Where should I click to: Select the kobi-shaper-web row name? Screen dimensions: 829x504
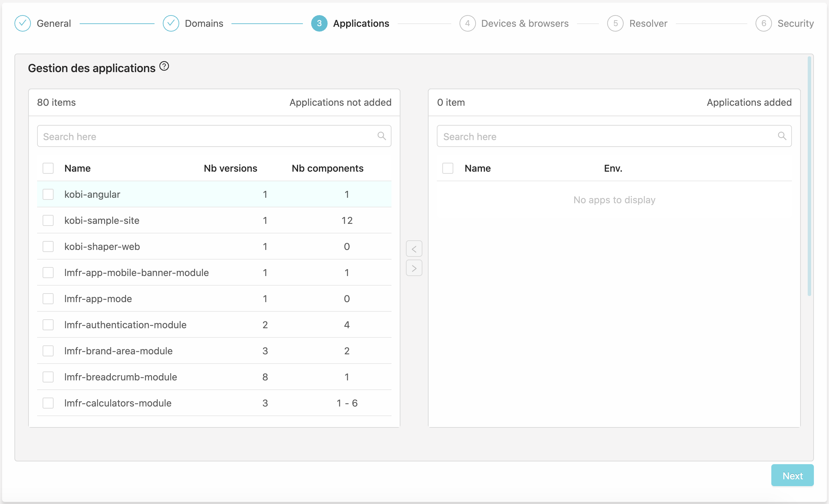point(102,247)
